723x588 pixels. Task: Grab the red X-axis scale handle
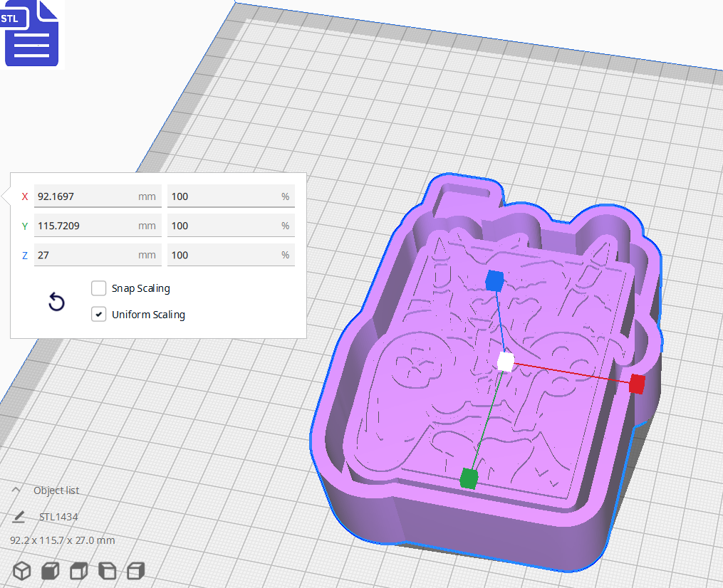coord(635,384)
